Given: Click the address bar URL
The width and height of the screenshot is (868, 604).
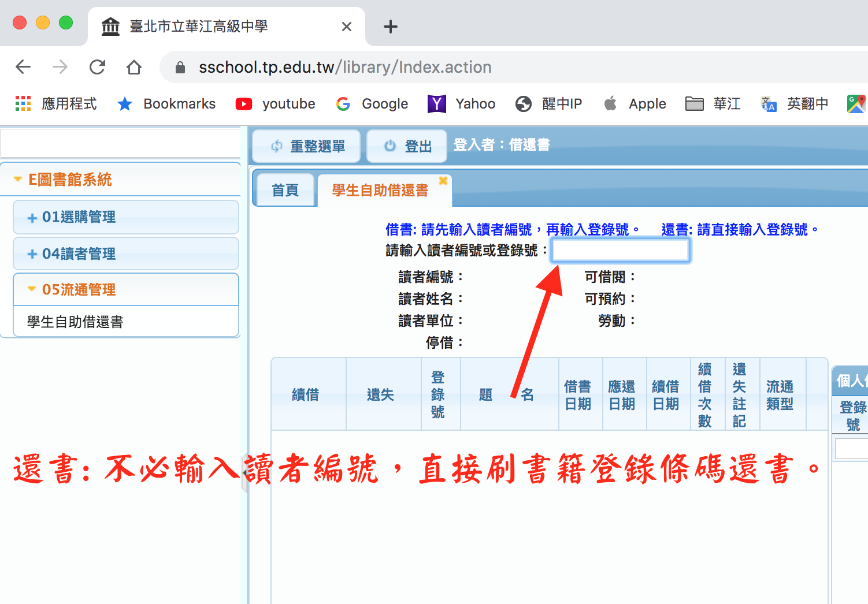Looking at the screenshot, I should [345, 68].
